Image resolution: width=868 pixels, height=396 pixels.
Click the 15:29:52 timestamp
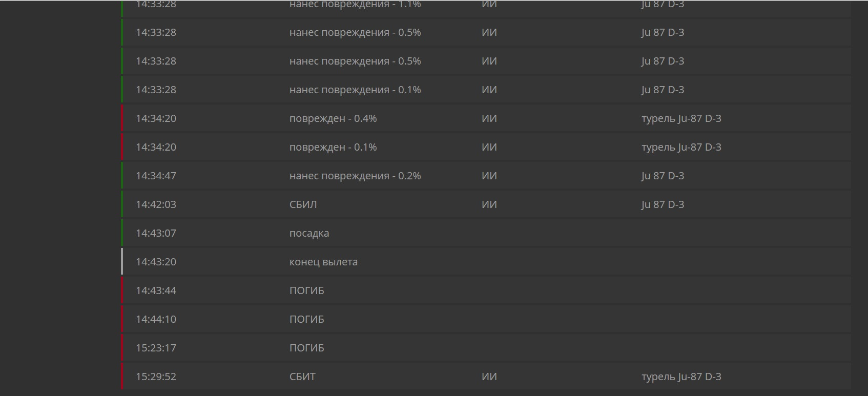tap(156, 377)
